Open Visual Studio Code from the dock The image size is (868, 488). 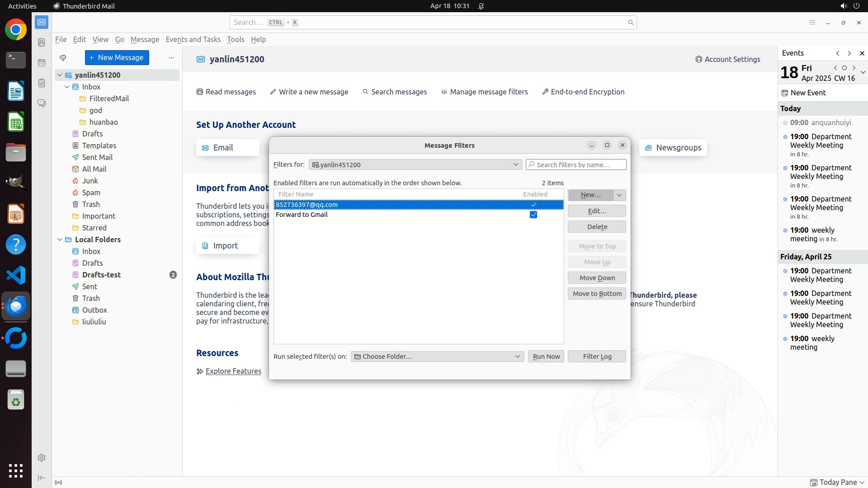pyautogui.click(x=16, y=275)
